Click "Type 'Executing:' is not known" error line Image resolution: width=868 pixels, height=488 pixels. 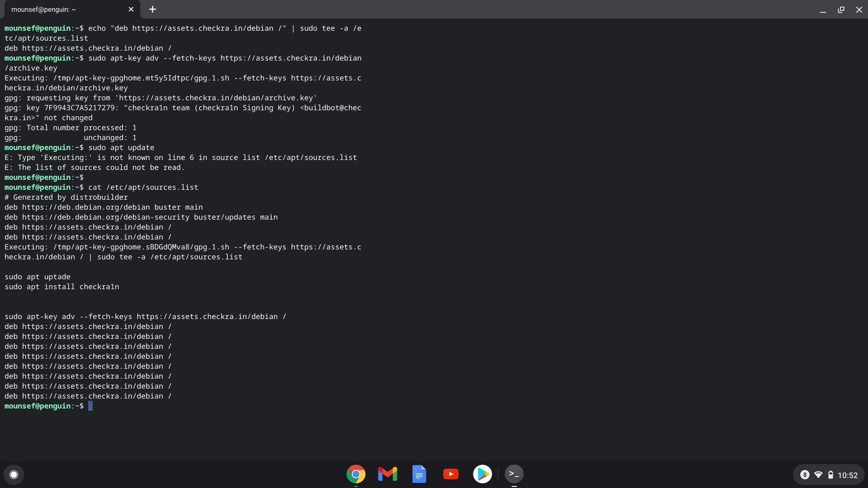[181, 158]
